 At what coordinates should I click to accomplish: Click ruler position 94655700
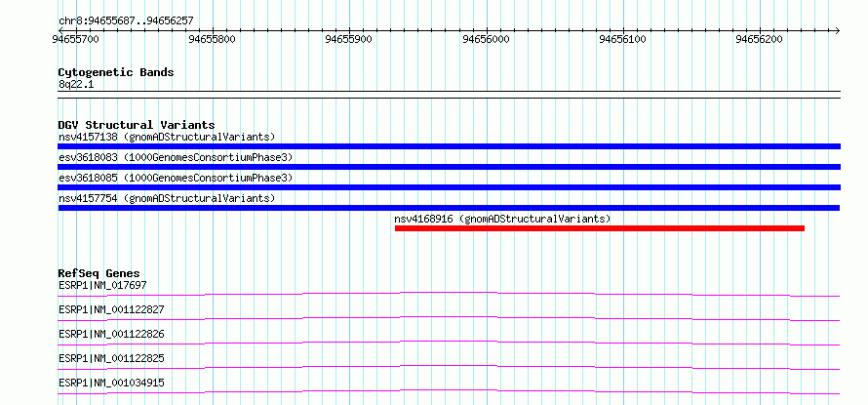(76, 39)
